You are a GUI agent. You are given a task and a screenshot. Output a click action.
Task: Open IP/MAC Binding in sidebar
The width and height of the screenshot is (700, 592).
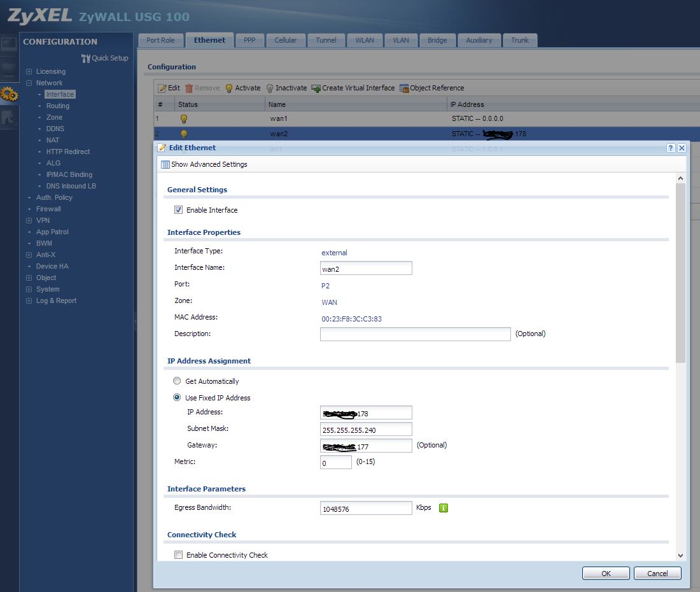coord(69,174)
